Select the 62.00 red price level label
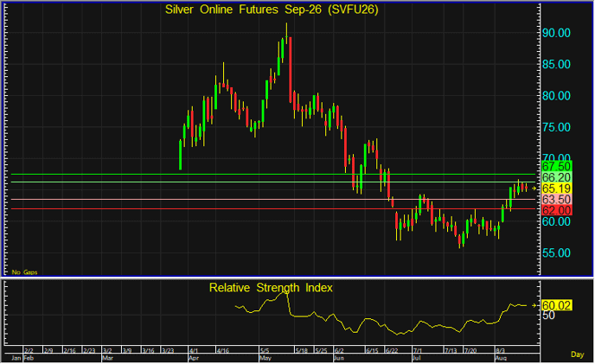This screenshot has width=595, height=364. click(x=556, y=210)
